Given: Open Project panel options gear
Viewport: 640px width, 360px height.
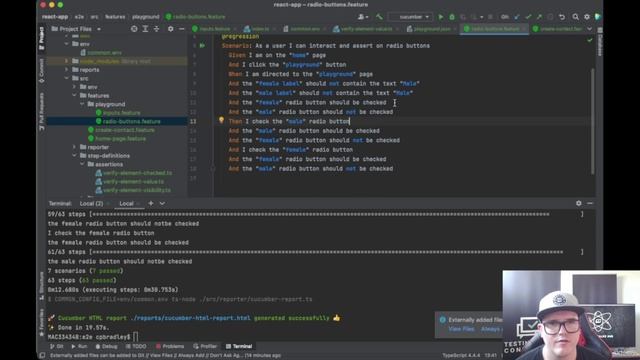Looking at the screenshot, I should click(x=171, y=29).
